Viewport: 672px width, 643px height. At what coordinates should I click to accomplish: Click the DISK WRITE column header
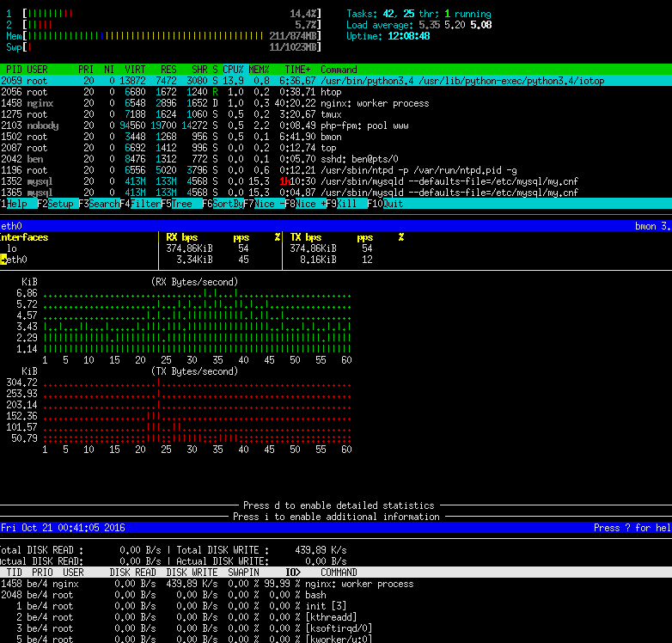click(x=192, y=573)
